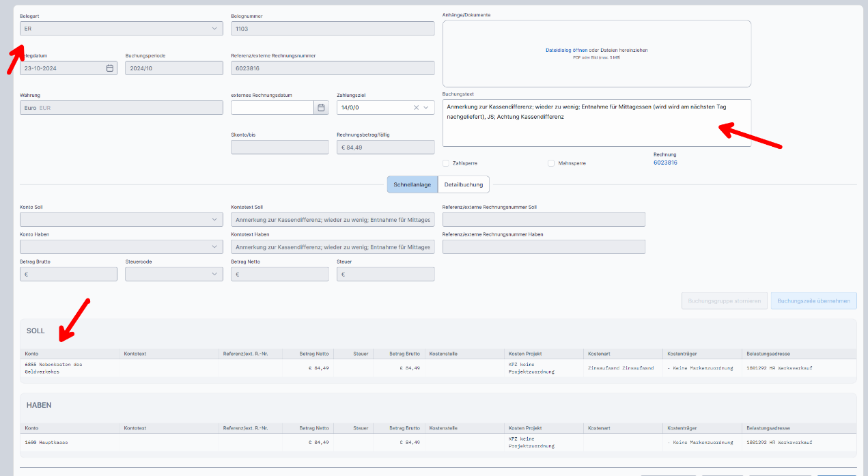Switch to the Detailbuchung tab

tap(464, 184)
